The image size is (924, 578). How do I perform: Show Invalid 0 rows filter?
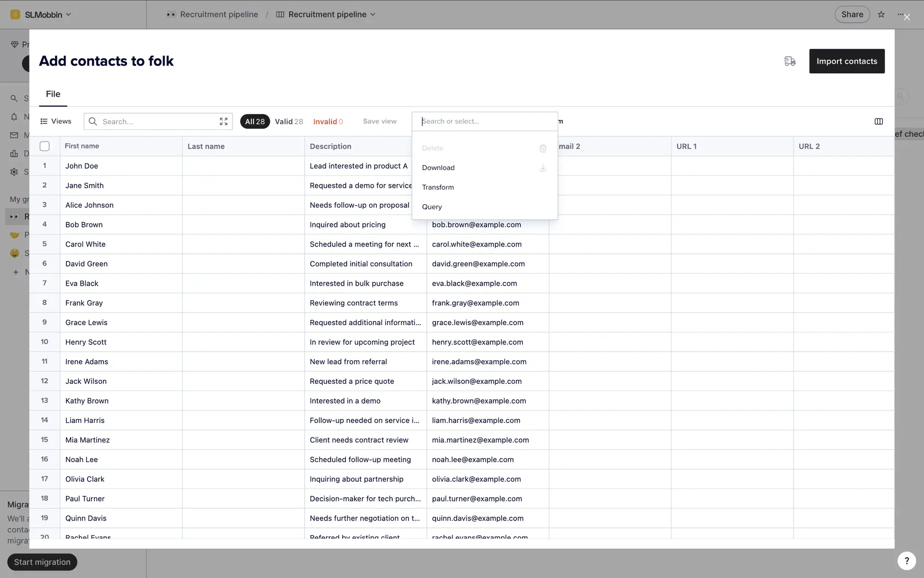(328, 121)
